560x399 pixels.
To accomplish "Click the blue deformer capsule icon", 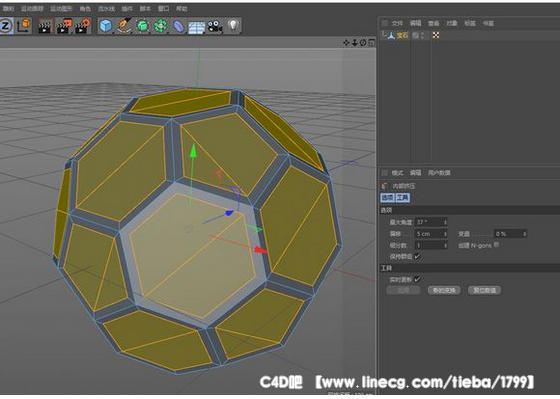I will tap(178, 26).
